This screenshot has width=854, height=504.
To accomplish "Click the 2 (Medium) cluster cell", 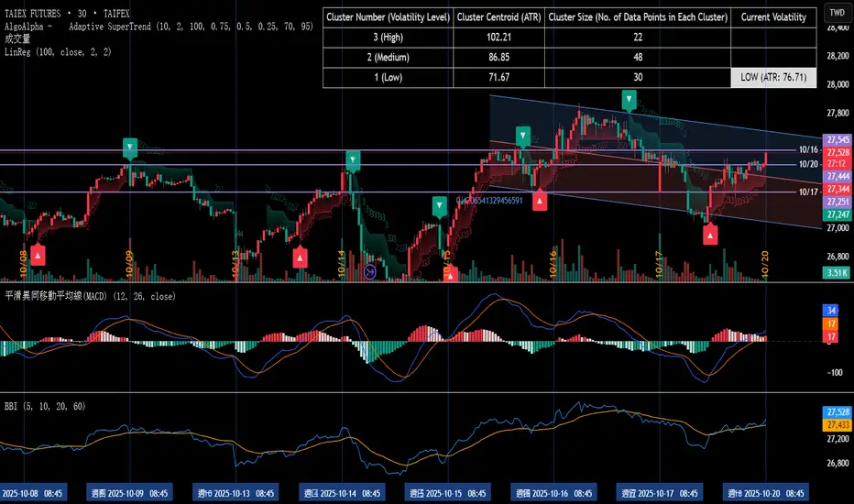I will click(x=388, y=57).
